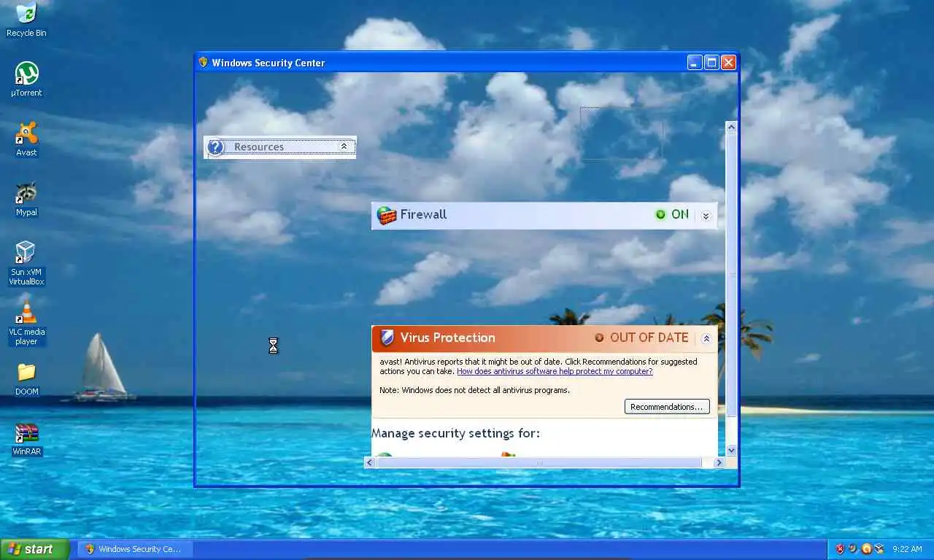Screen dimensions: 934x560
Task: Select the Mypal browser desktop icon
Action: (26, 199)
